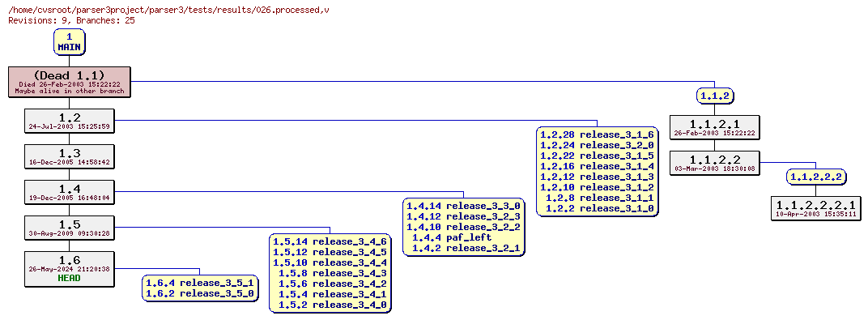The image size is (868, 320).
Task: Click the 1.1.2.2.2 branch label
Action: click(x=816, y=177)
